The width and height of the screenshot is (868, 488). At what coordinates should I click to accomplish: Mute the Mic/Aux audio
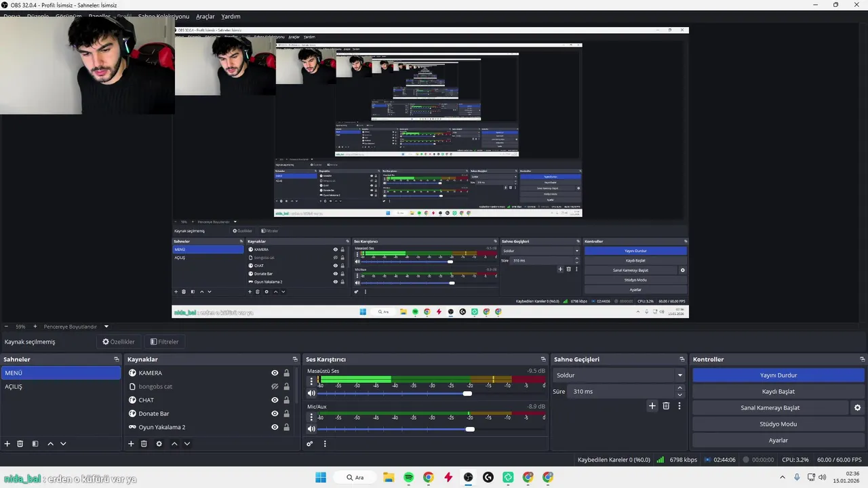pyautogui.click(x=311, y=428)
